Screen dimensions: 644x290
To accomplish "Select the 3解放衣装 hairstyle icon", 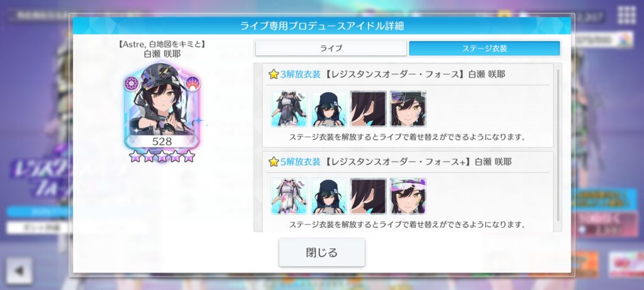I will click(369, 109).
